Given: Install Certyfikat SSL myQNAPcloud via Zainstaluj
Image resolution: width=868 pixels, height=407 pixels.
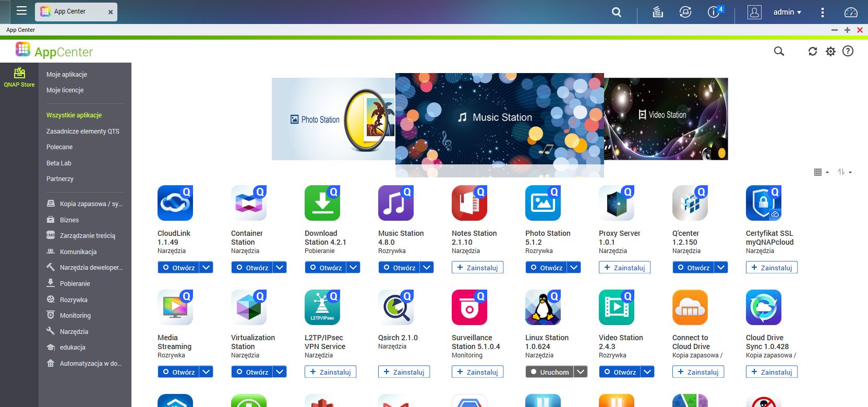Looking at the screenshot, I should 771,268.
